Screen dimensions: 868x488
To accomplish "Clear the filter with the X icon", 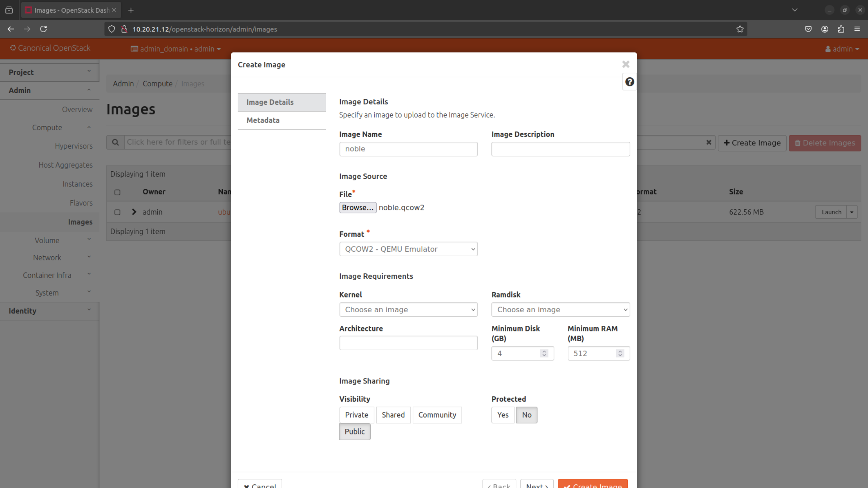I will coord(709,142).
